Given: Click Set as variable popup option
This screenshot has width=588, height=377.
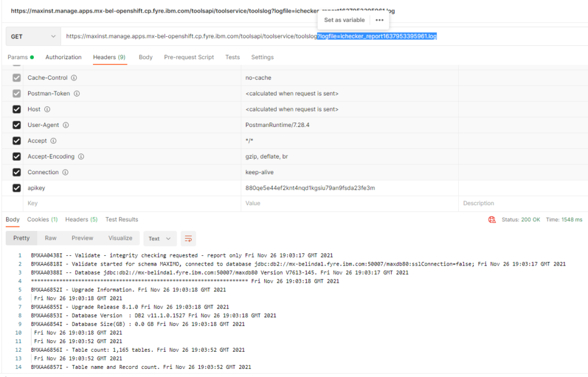Looking at the screenshot, I should click(x=345, y=20).
